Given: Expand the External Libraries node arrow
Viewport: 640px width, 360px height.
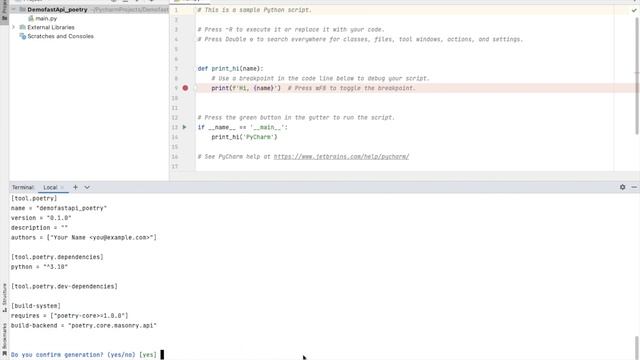Looking at the screenshot, I should click(13, 27).
